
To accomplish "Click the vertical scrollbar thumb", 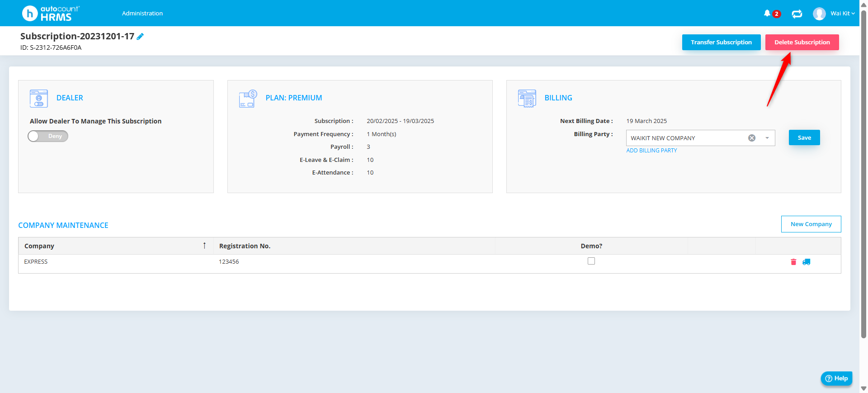I will pos(863,174).
